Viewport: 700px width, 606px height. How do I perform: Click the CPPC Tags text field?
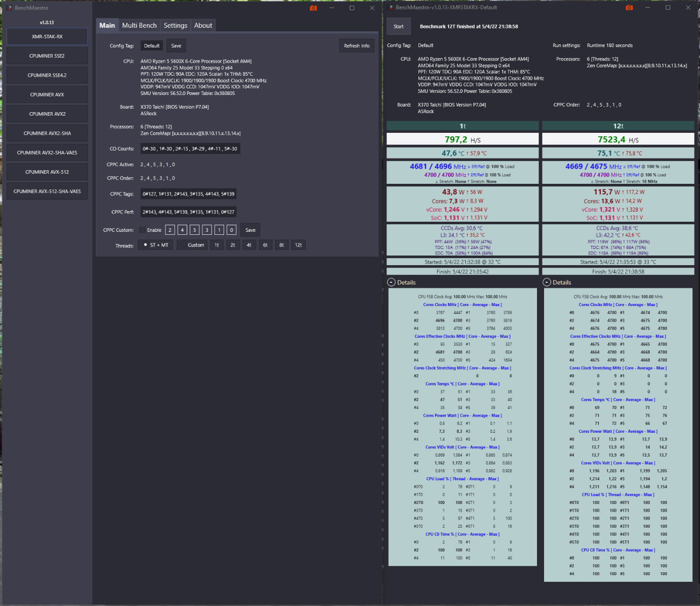pos(189,194)
